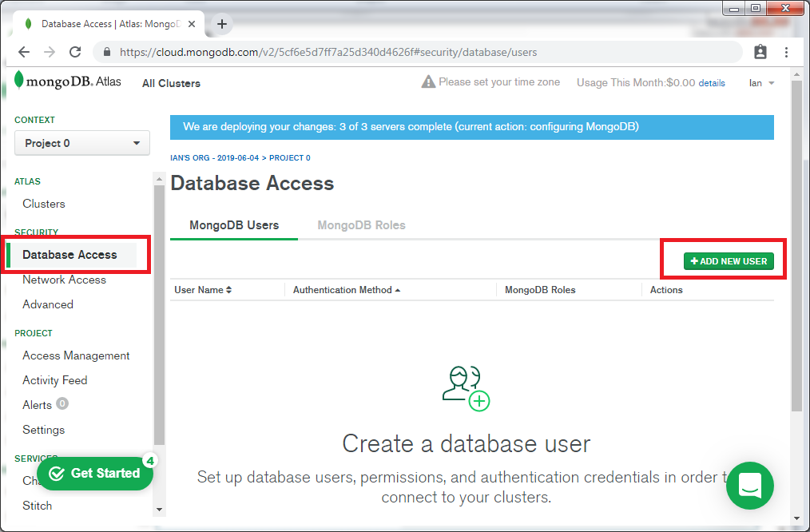Open Network Access in the sidebar
This screenshot has width=810, height=532.
coord(64,280)
